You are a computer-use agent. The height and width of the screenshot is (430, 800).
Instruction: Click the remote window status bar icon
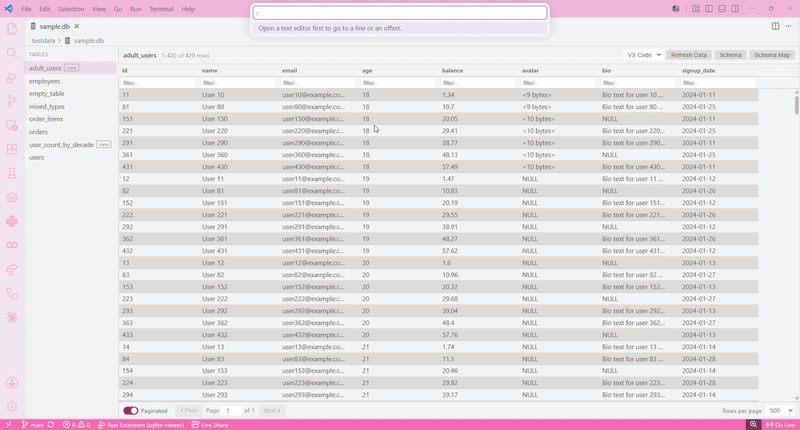click(9, 425)
